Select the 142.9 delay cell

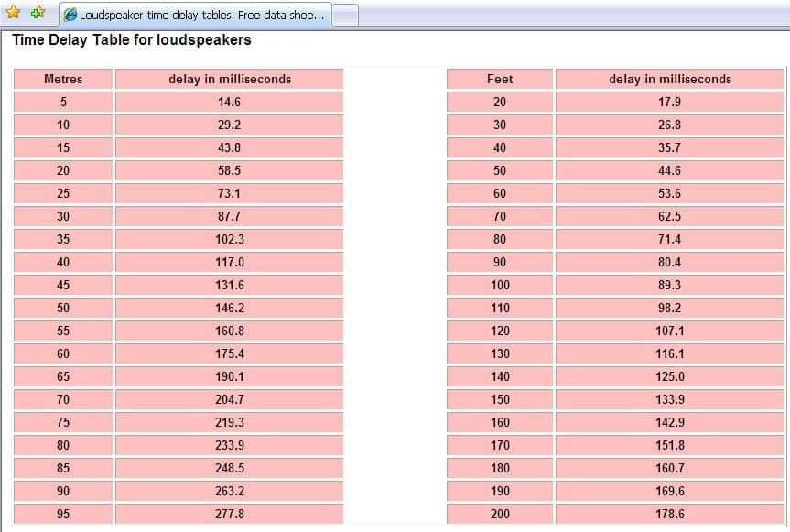pyautogui.click(x=669, y=423)
